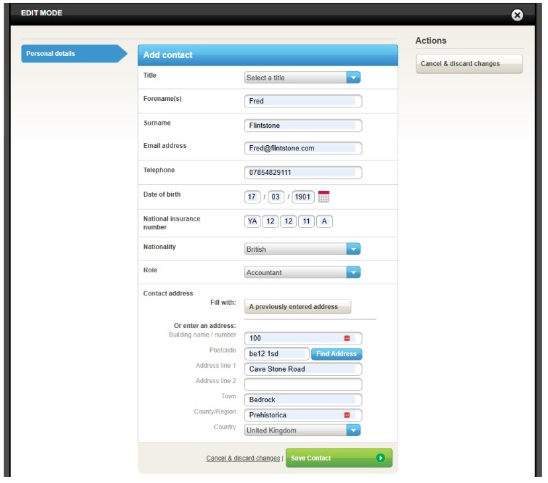
Task: Click red icon in building number field
Action: point(347,338)
